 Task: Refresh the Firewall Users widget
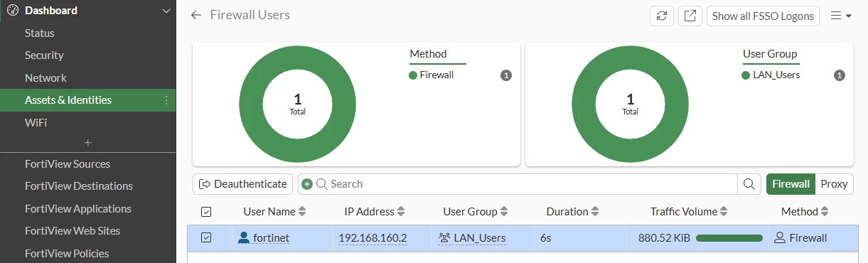[x=662, y=16]
